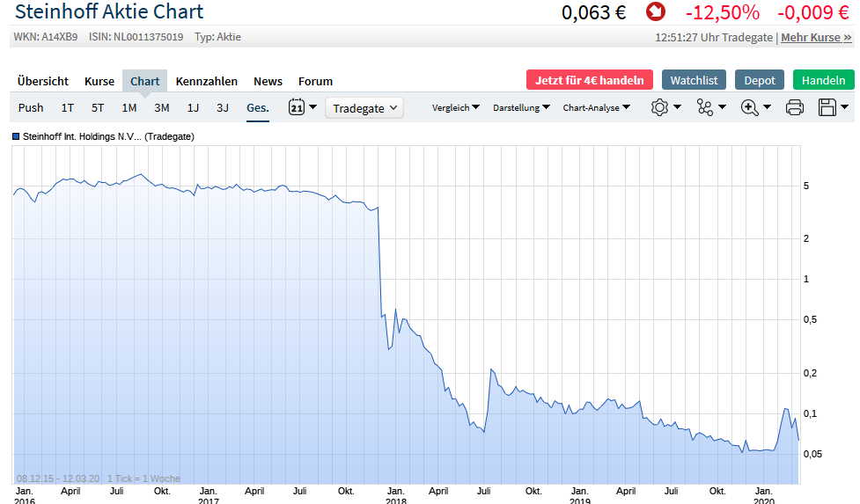Screen dimensions: 860x504
Task: Open the Forum tab
Action: click(315, 81)
